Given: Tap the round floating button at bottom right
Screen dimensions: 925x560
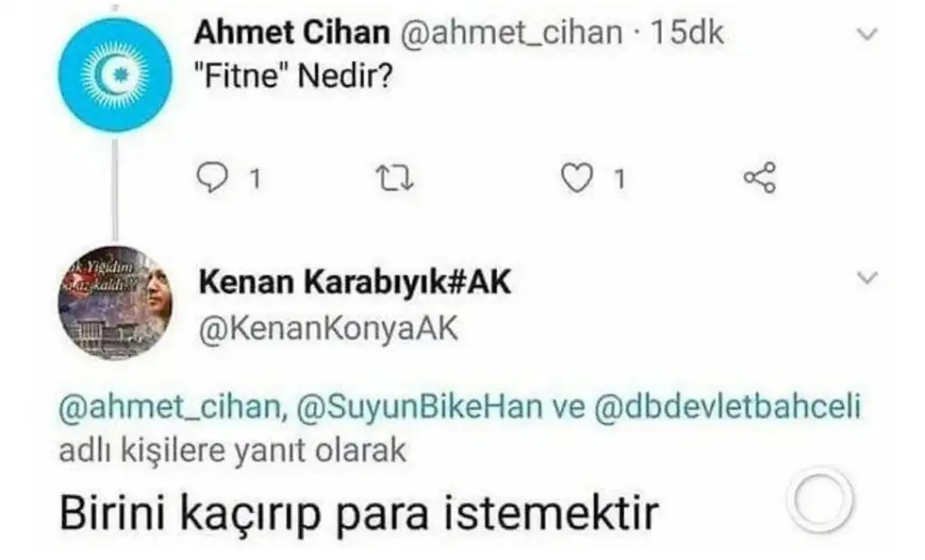Looking at the screenshot, I should pyautogui.click(x=819, y=499).
